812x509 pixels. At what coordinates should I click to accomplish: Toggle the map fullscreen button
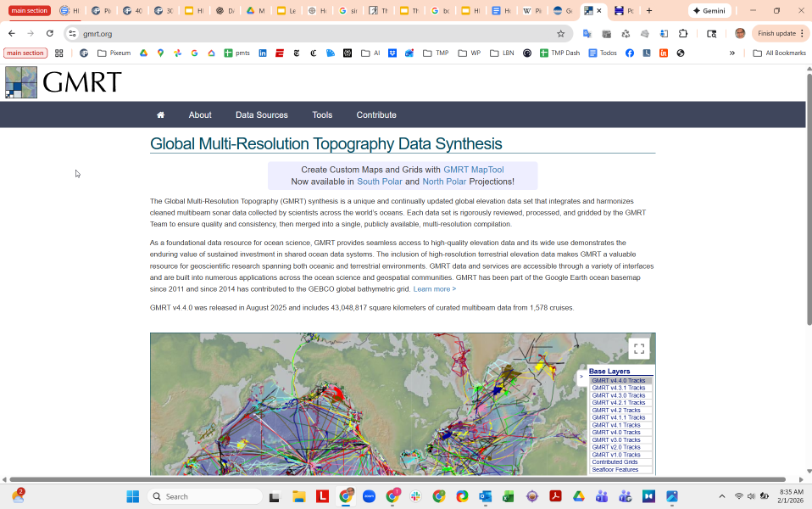coord(639,349)
